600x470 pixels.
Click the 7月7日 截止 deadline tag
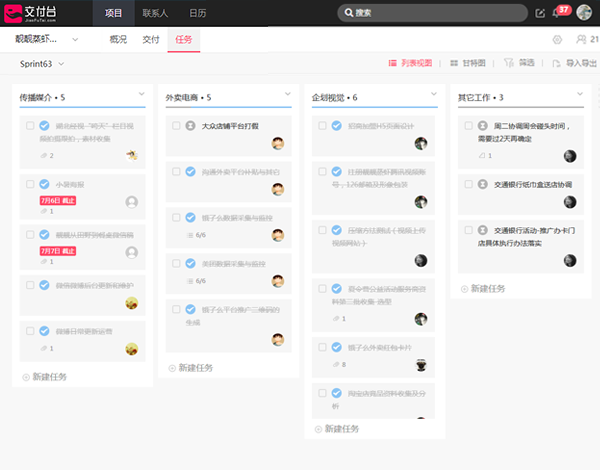[x=58, y=251]
